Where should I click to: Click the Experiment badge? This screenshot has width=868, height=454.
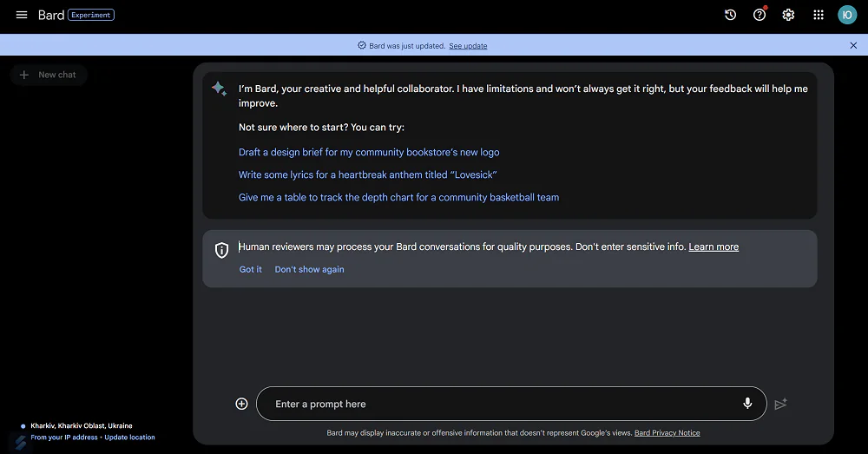[91, 15]
